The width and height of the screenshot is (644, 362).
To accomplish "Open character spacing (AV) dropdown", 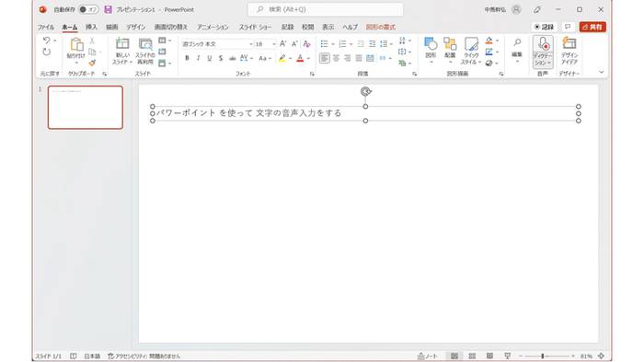I will pyautogui.click(x=247, y=58).
